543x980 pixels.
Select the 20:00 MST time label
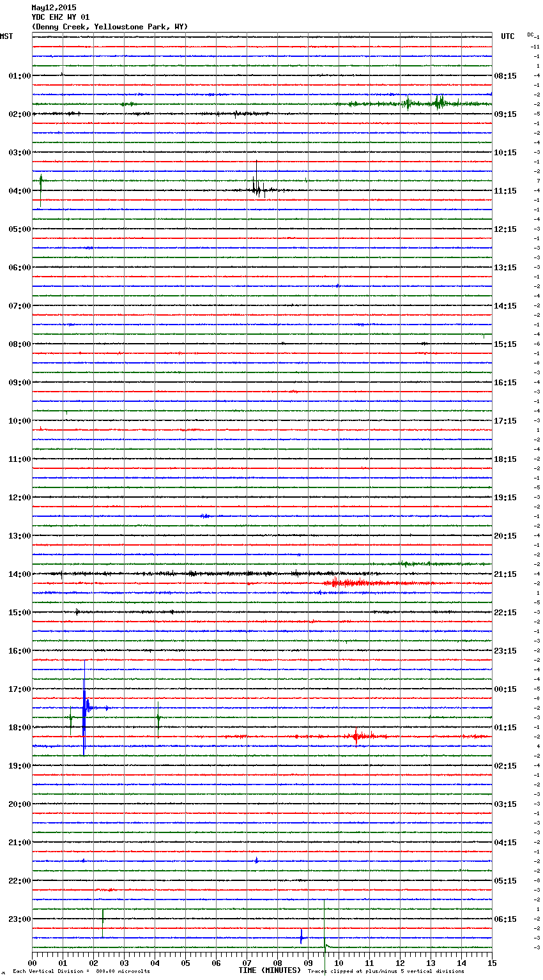click(19, 804)
